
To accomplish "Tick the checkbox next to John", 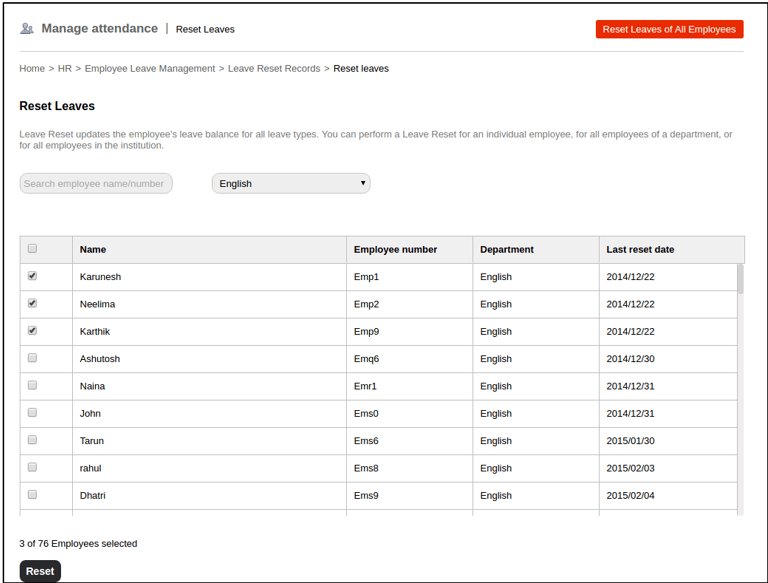I will (33, 412).
